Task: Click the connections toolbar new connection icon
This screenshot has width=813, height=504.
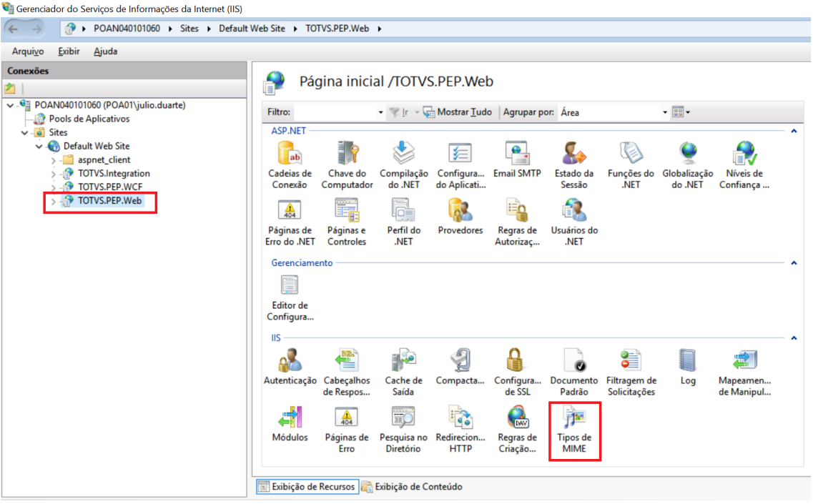Action: [11, 89]
